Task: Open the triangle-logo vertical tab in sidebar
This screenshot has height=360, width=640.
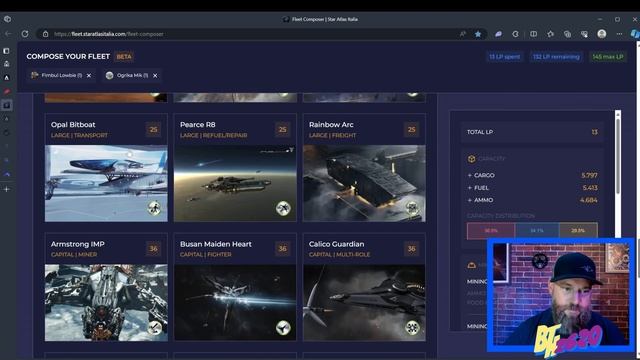Action: point(7,78)
